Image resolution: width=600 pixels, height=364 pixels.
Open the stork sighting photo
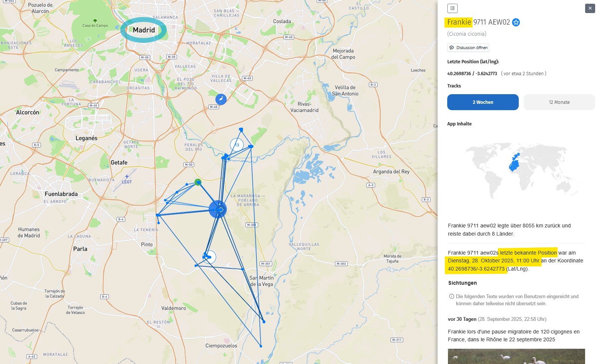click(516, 356)
